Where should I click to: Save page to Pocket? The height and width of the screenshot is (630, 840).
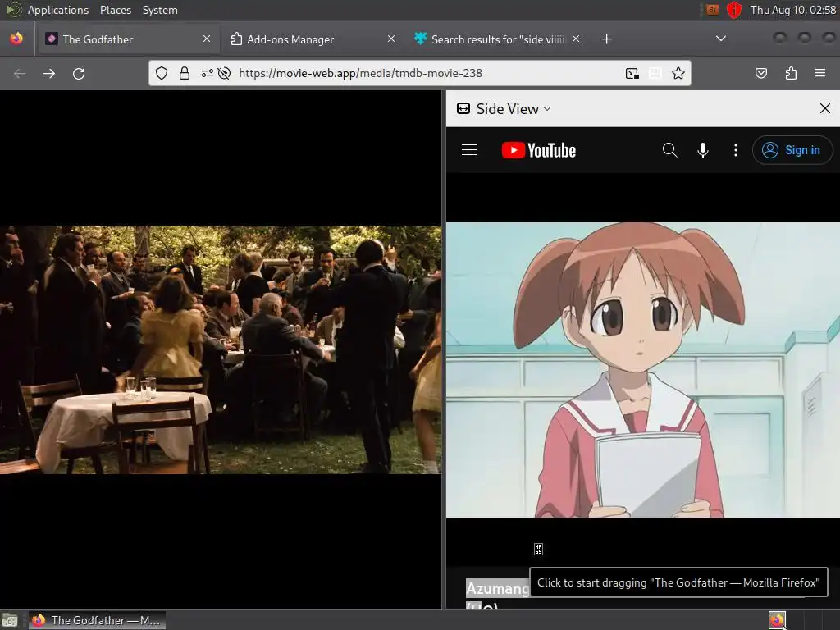click(760, 73)
